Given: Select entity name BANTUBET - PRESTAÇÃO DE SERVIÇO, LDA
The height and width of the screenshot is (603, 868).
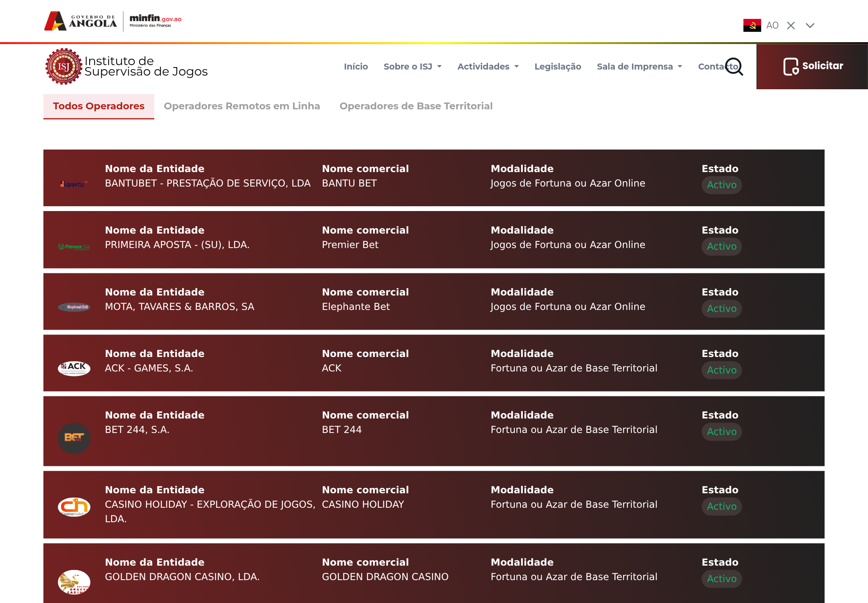Looking at the screenshot, I should point(208,183).
